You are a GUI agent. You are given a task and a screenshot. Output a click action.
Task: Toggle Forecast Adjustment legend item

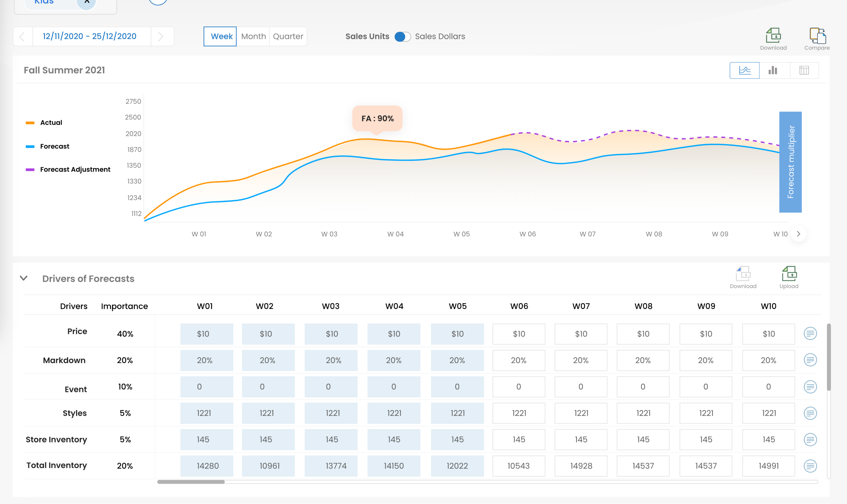click(75, 170)
